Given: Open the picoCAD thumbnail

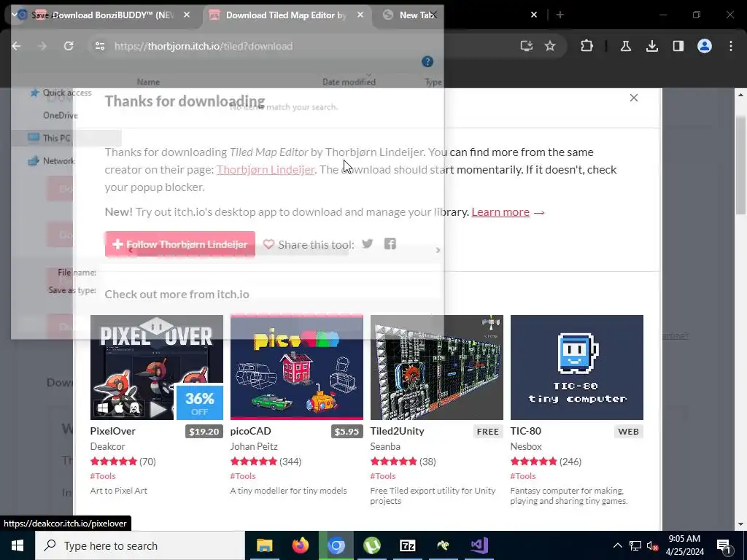Looking at the screenshot, I should (x=297, y=367).
